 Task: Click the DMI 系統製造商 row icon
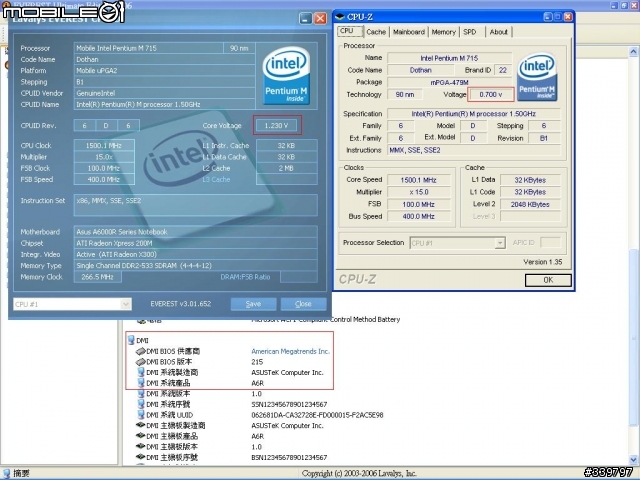click(141, 372)
